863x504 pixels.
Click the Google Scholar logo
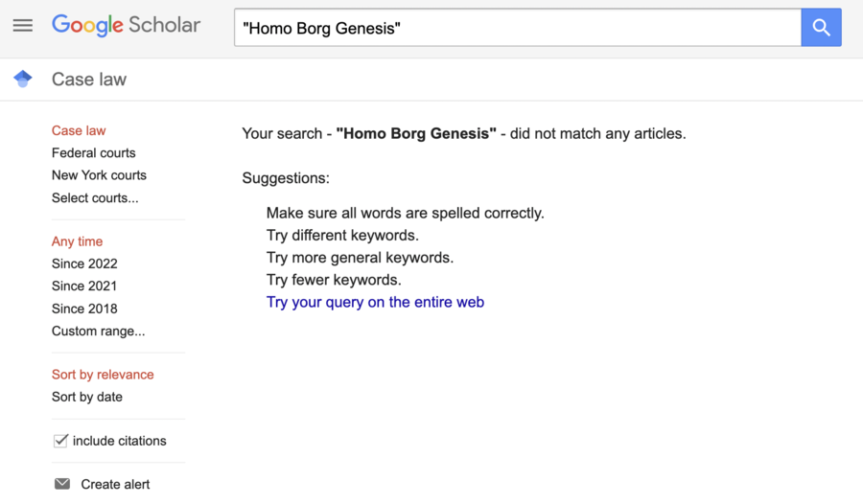coord(126,25)
